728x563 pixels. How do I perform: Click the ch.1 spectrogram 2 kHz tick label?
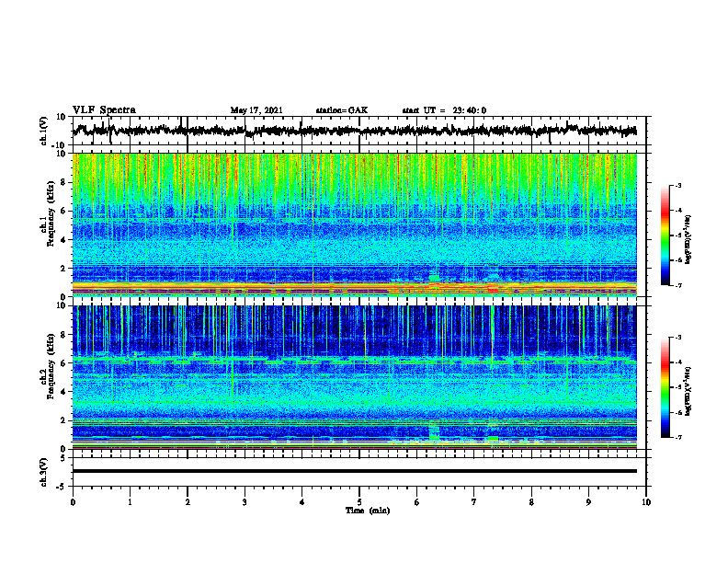pyautogui.click(x=63, y=269)
